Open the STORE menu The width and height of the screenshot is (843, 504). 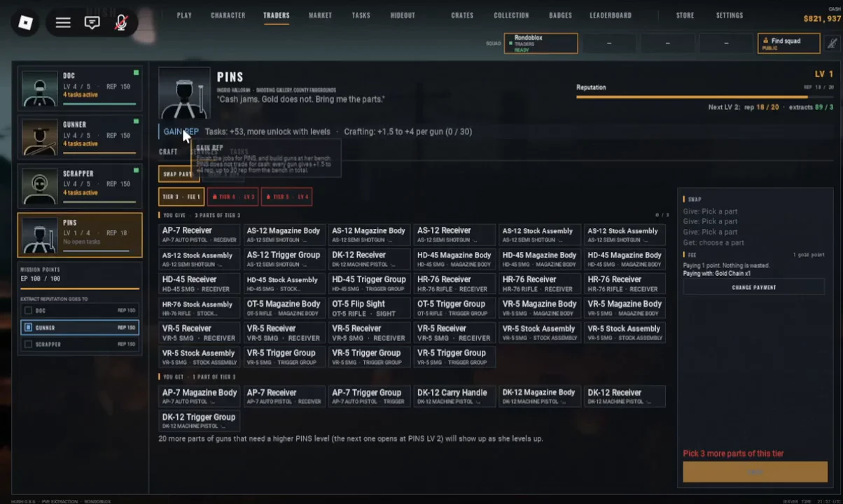coord(685,15)
